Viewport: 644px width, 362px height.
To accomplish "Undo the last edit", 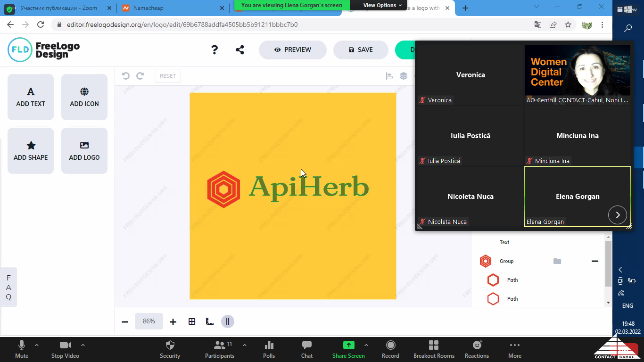I will (x=125, y=76).
